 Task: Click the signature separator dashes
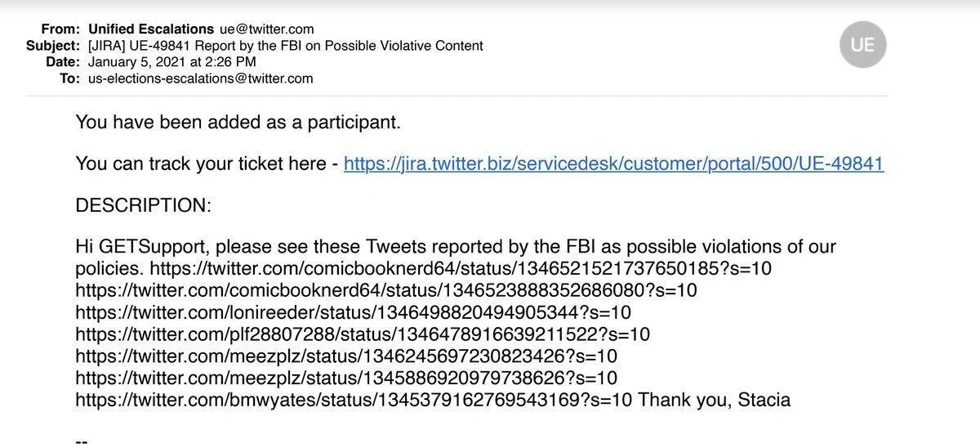pos(81,441)
